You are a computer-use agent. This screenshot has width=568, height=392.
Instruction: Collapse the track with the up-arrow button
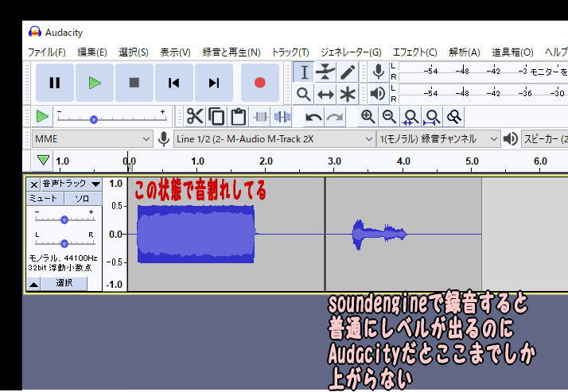pos(33,284)
